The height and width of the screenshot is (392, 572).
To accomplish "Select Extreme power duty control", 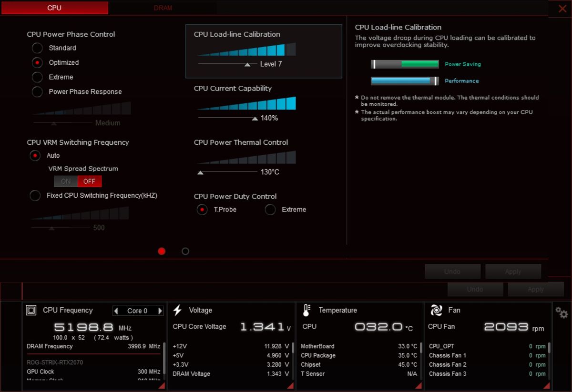I will click(270, 210).
